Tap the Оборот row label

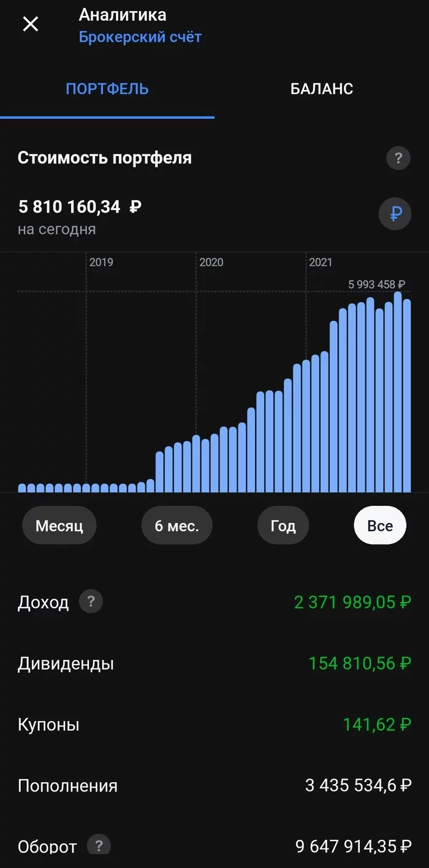[47, 847]
